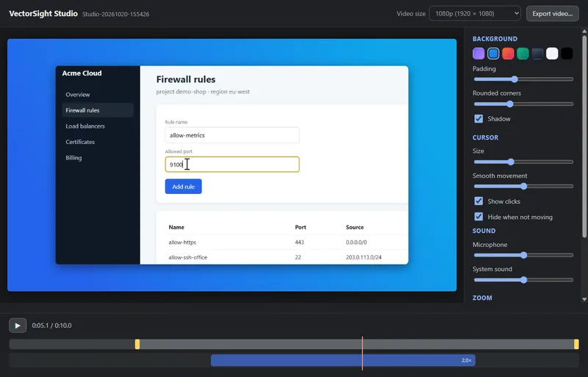The image size is (588, 377).
Task: Click the VectorSight Studio title
Action: [x=43, y=13]
